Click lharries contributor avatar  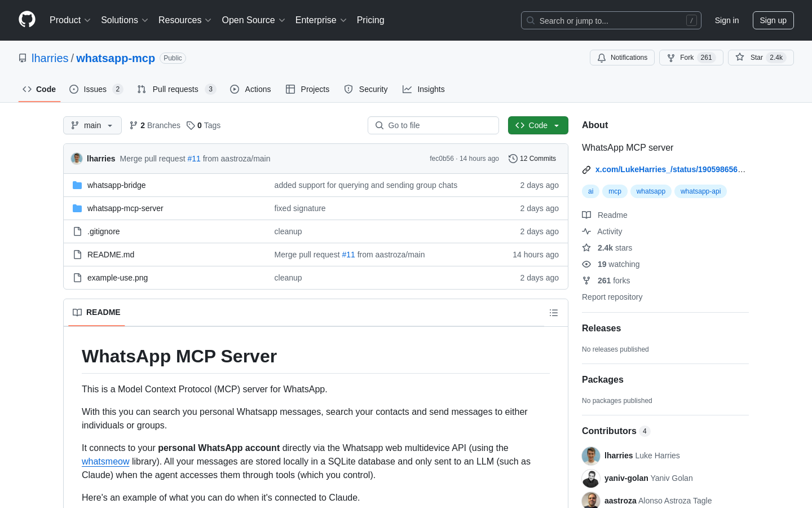pyautogui.click(x=591, y=456)
